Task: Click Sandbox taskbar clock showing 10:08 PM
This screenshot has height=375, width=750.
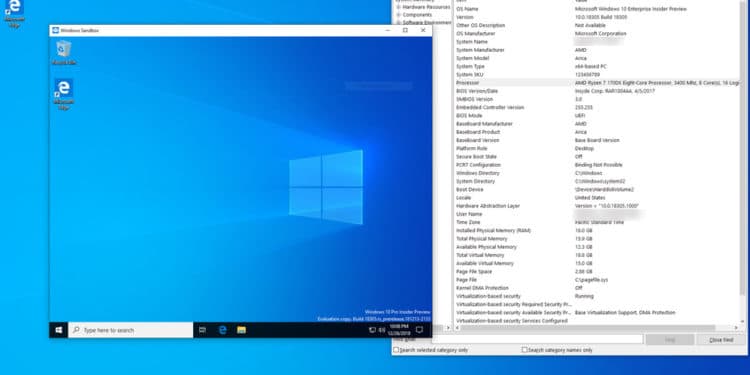Action: coord(398,330)
